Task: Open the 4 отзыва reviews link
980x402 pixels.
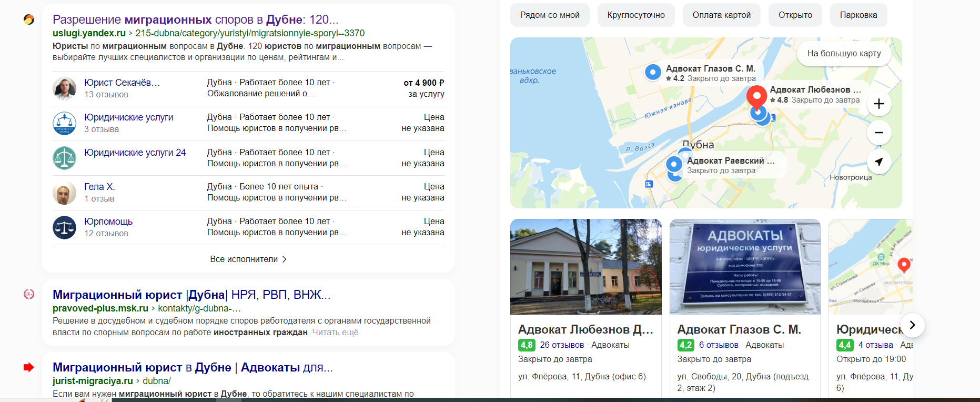Action: click(875, 345)
